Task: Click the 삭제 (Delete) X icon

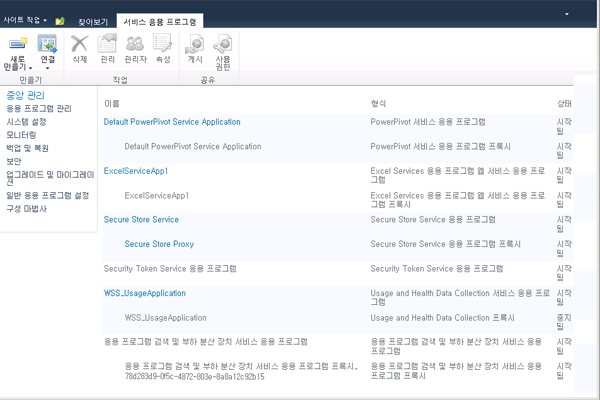Action: tap(80, 43)
